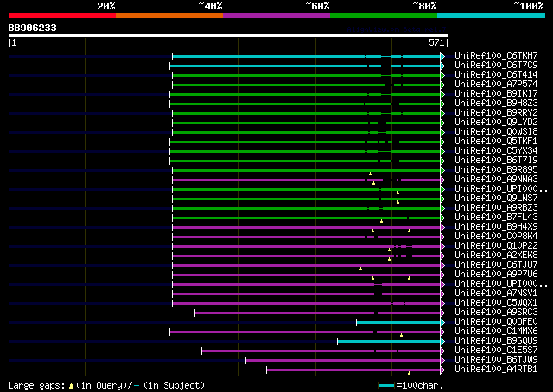Select the UniRef100_B9R895 label

(496, 169)
